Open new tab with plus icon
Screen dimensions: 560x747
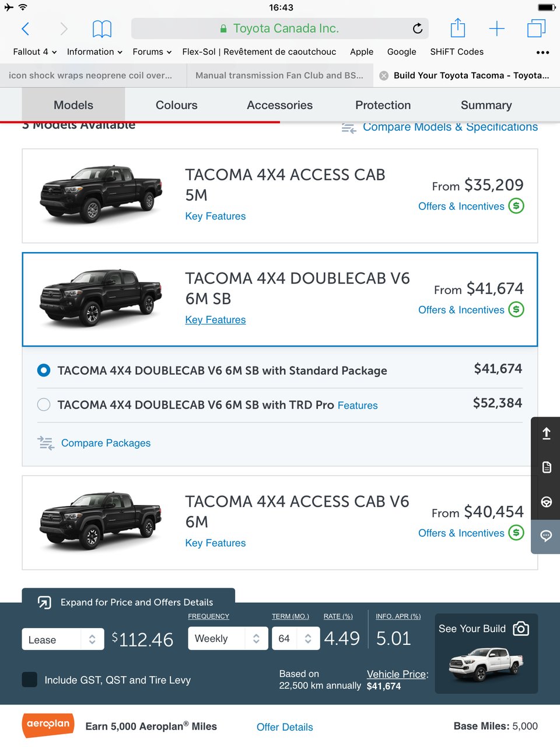pyautogui.click(x=496, y=28)
